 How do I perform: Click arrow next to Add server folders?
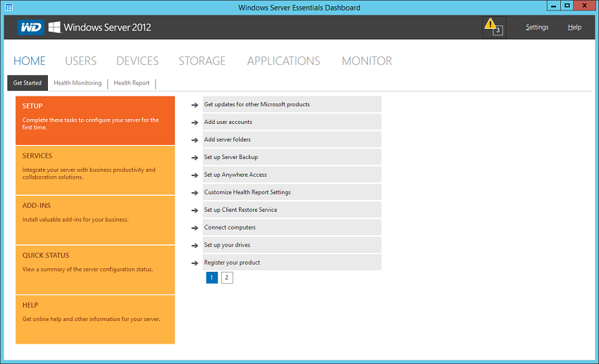pyautogui.click(x=194, y=140)
